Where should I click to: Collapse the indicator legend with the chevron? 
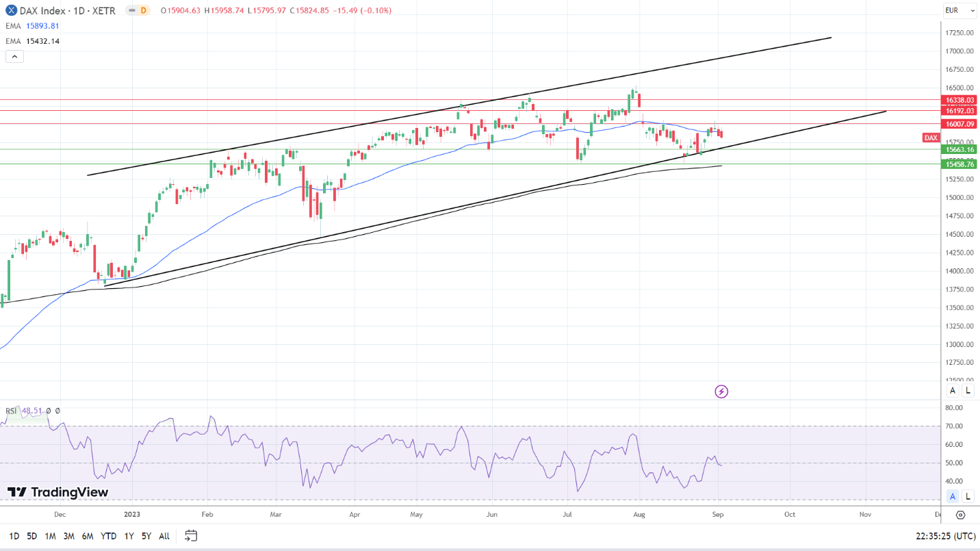pyautogui.click(x=14, y=56)
